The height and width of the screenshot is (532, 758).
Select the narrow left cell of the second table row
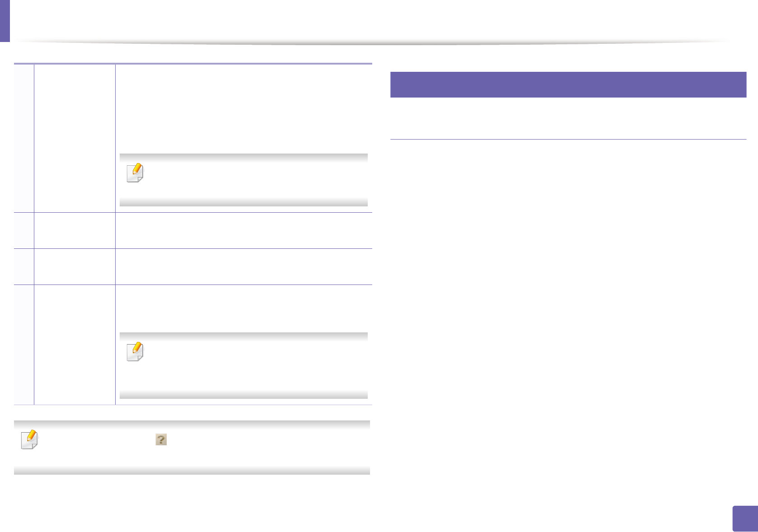tap(24, 230)
